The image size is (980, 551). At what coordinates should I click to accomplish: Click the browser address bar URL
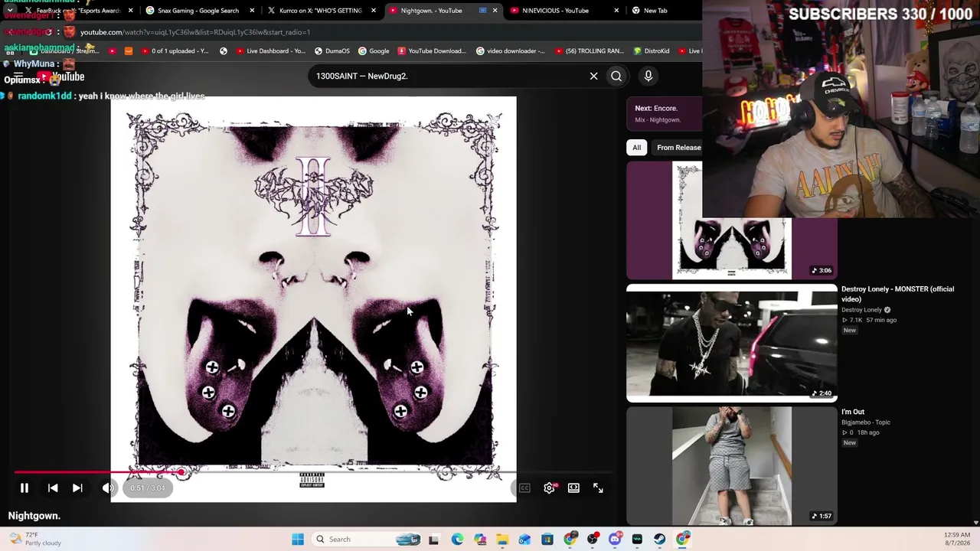pos(195,32)
